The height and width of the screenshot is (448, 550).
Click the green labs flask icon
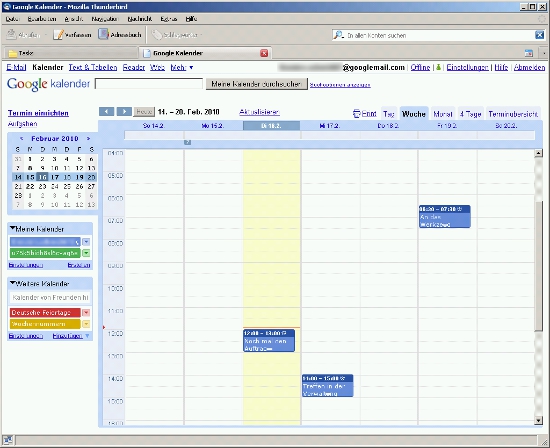tap(438, 67)
